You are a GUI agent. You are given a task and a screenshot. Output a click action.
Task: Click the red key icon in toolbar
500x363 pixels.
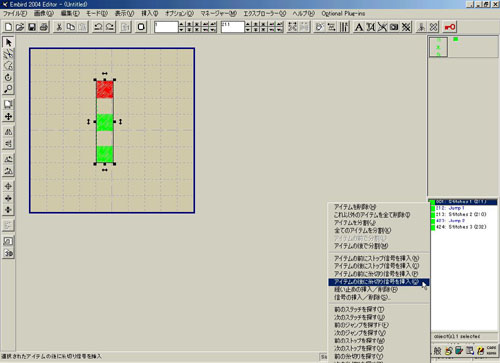[450, 27]
